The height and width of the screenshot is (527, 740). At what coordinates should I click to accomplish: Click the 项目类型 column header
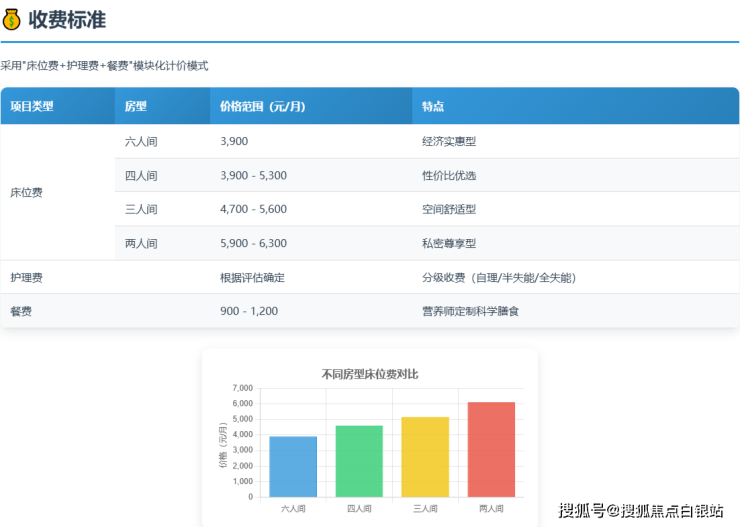(32, 106)
